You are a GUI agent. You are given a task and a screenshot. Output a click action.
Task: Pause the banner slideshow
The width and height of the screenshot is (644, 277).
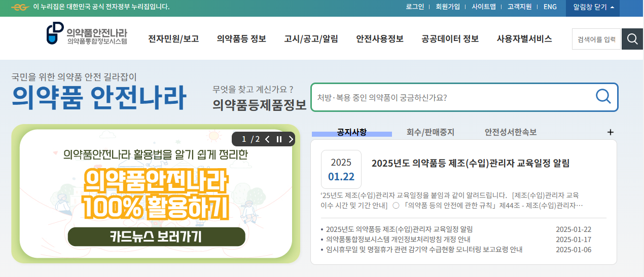click(x=279, y=139)
